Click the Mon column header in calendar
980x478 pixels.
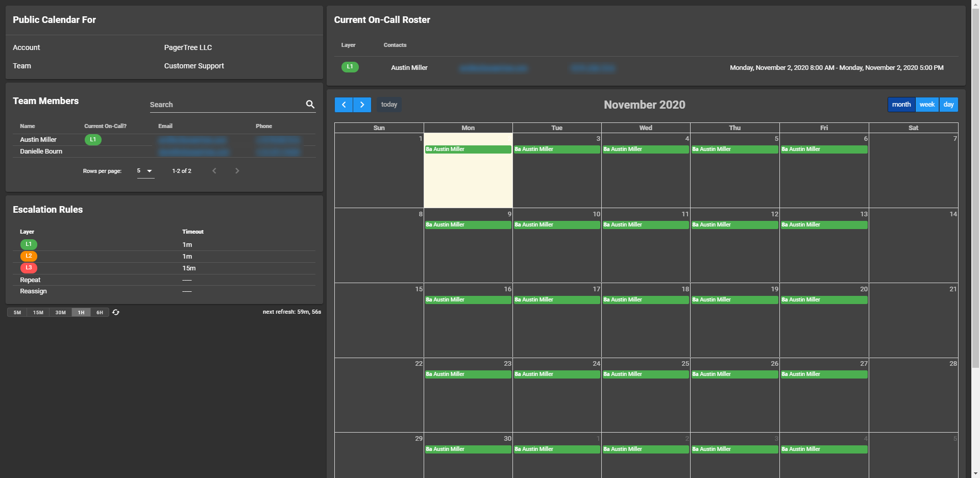click(x=468, y=128)
